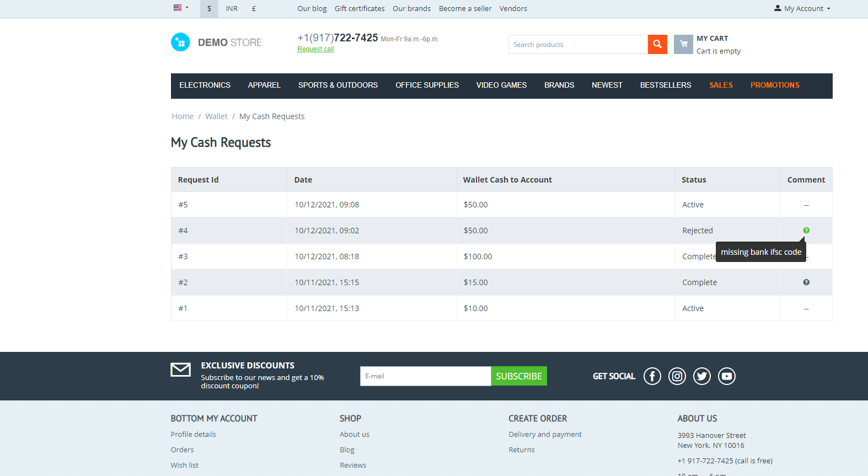Select the 10/11/2021, 15:15 date cell
This screenshot has height=476, width=868.
[x=372, y=282]
